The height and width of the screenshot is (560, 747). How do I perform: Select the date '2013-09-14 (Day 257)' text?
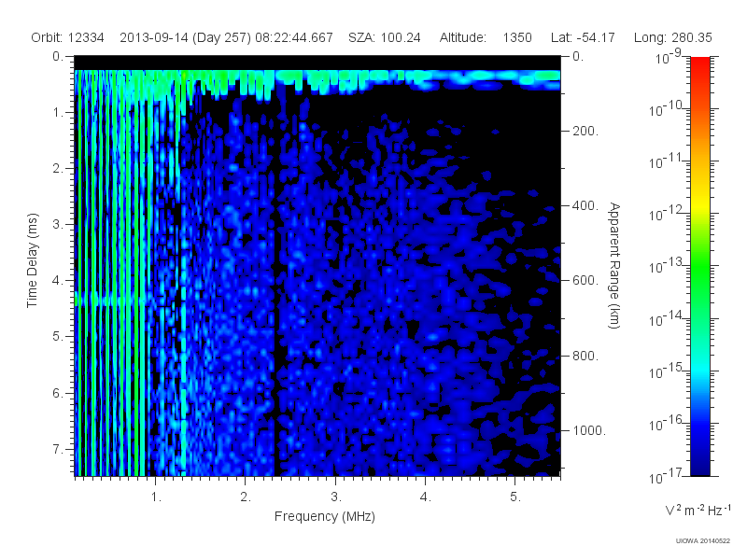185,37
